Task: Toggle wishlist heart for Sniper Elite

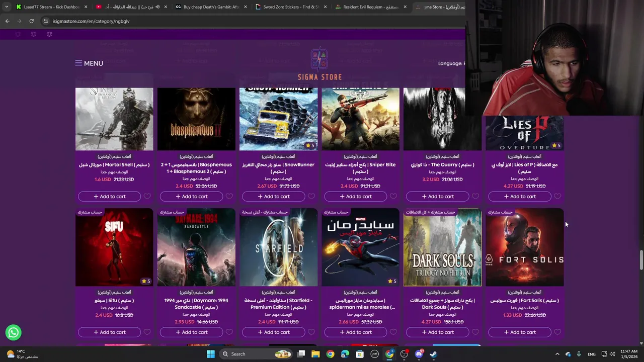Action: (393, 197)
